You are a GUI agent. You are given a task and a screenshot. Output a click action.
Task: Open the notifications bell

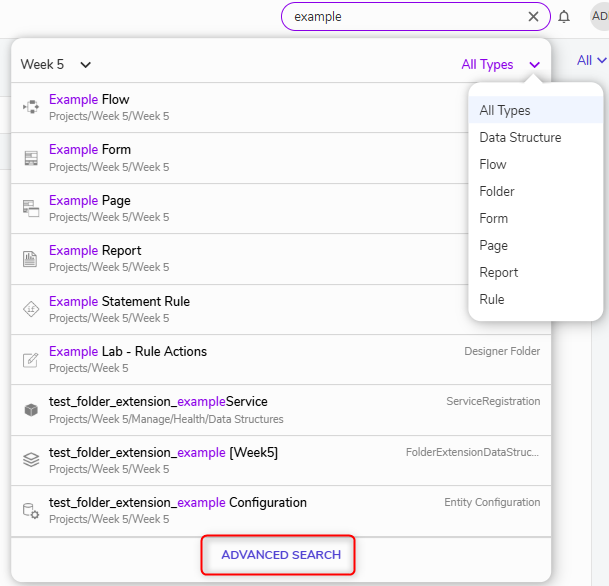click(x=564, y=17)
